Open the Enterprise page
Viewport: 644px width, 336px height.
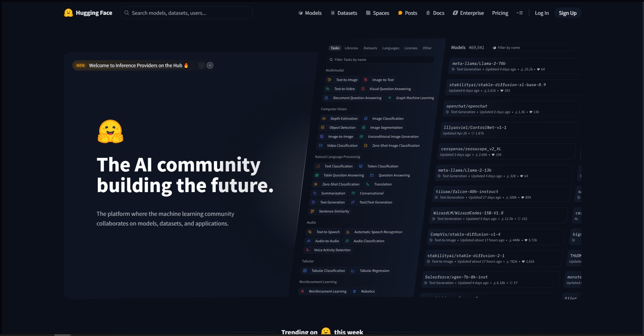pyautogui.click(x=468, y=13)
